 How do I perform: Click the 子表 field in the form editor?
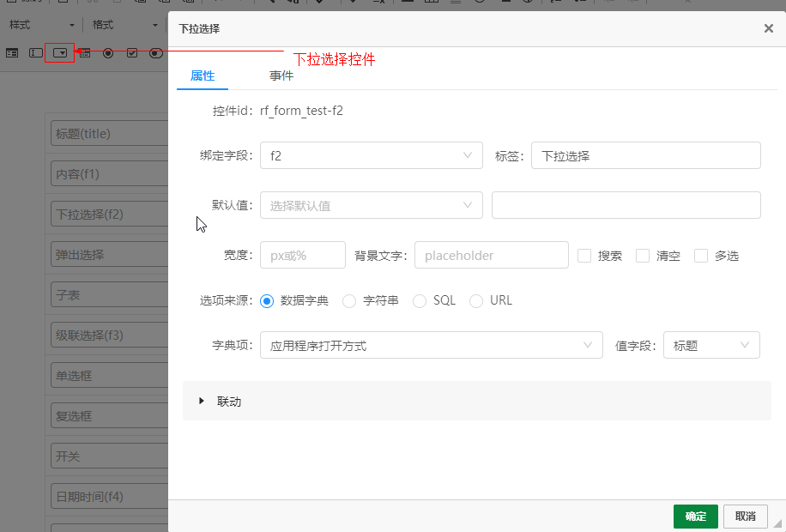(x=109, y=295)
